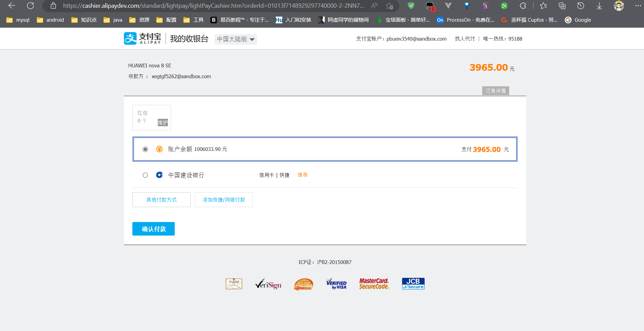644x331 pixels.
Task: Click the Alipay logo
Action: coord(142,39)
